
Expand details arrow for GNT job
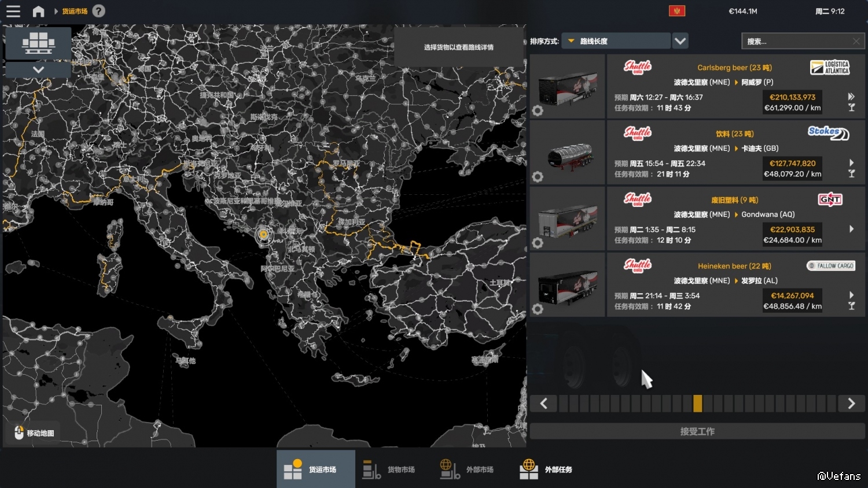tap(851, 229)
